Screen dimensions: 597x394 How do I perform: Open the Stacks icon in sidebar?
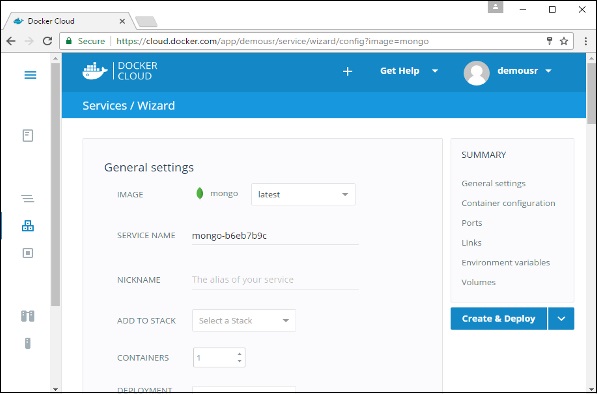(x=27, y=198)
